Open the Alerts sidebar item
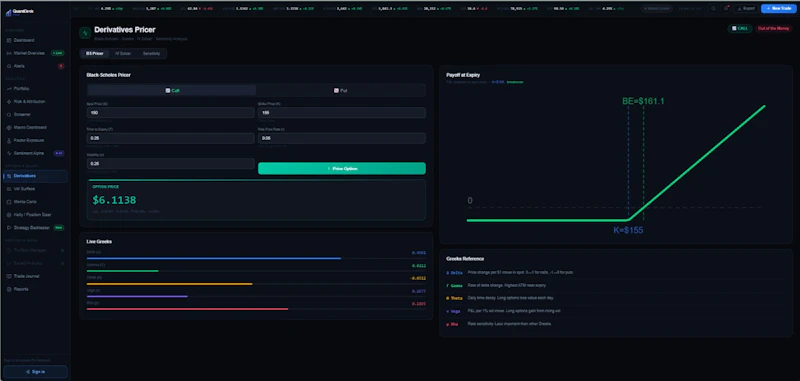Screen dimensions: 800x381 click(x=35, y=66)
